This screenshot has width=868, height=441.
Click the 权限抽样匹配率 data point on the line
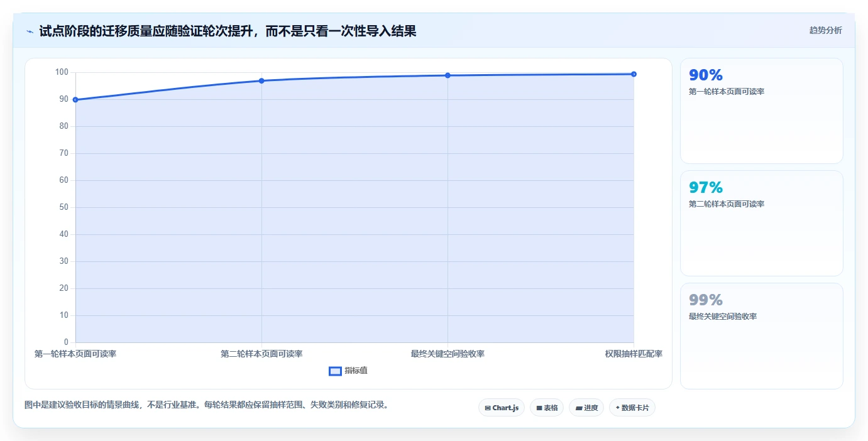coord(634,74)
